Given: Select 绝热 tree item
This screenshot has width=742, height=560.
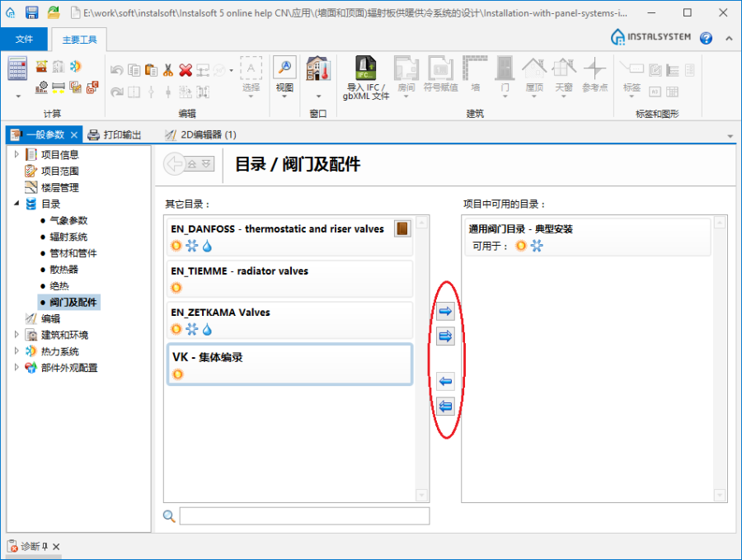Looking at the screenshot, I should [59, 286].
